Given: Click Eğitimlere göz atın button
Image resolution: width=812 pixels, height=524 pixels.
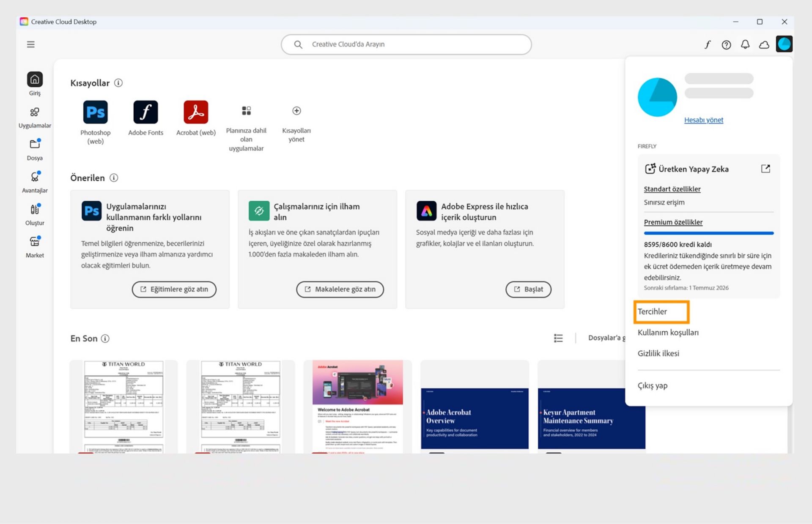Looking at the screenshot, I should [174, 289].
